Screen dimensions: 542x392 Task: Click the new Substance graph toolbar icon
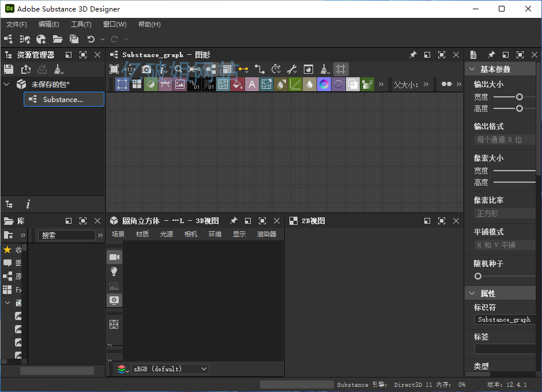8,39
